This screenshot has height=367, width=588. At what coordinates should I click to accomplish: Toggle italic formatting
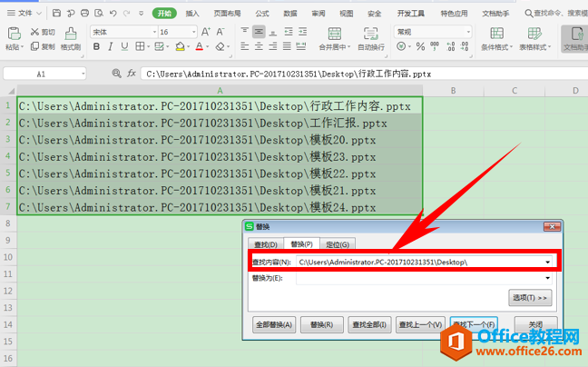click(x=111, y=46)
